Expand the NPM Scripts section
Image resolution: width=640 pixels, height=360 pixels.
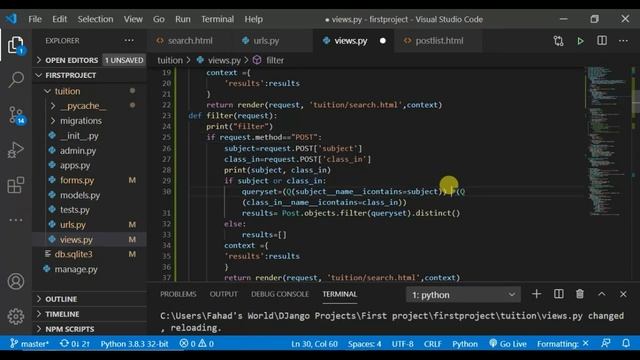(x=90, y=329)
